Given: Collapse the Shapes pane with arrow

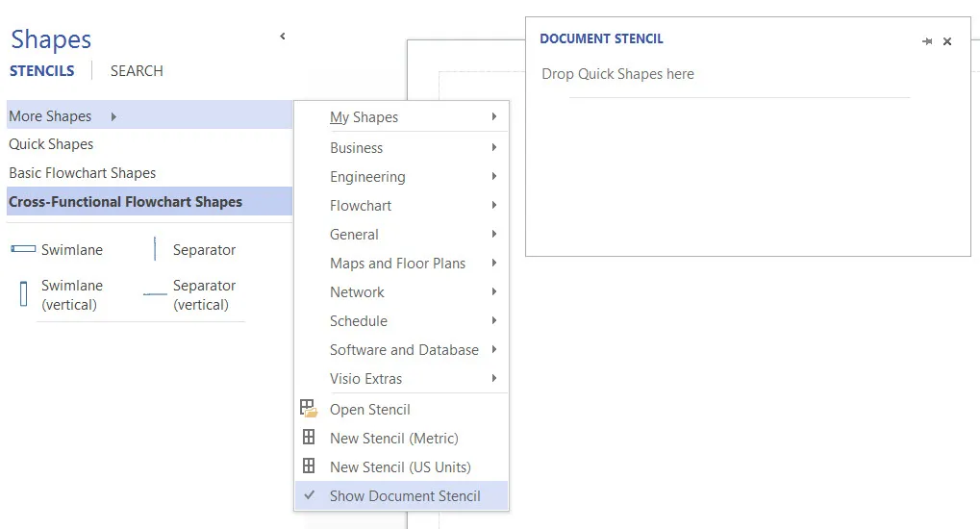Looking at the screenshot, I should 283,37.
